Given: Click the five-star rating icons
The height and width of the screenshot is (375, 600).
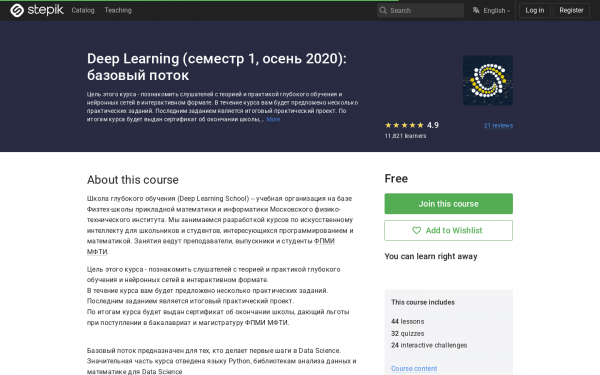Looking at the screenshot, I should tap(404, 125).
